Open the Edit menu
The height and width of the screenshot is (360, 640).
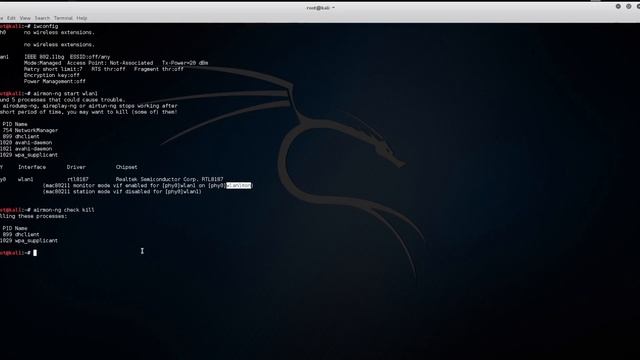(x=11, y=18)
